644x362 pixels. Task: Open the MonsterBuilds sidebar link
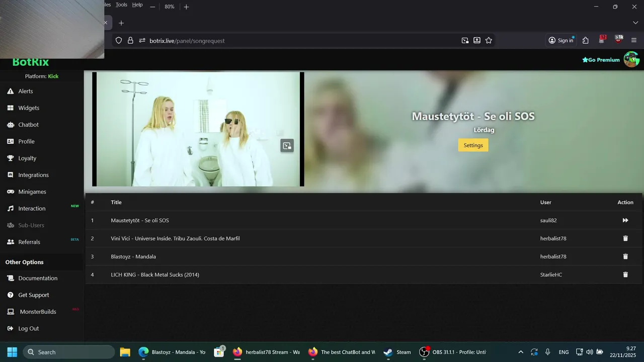38,312
